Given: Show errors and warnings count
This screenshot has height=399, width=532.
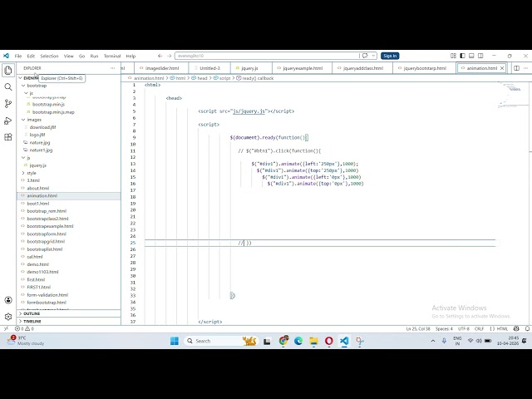Looking at the screenshot, I should click(x=24, y=329).
